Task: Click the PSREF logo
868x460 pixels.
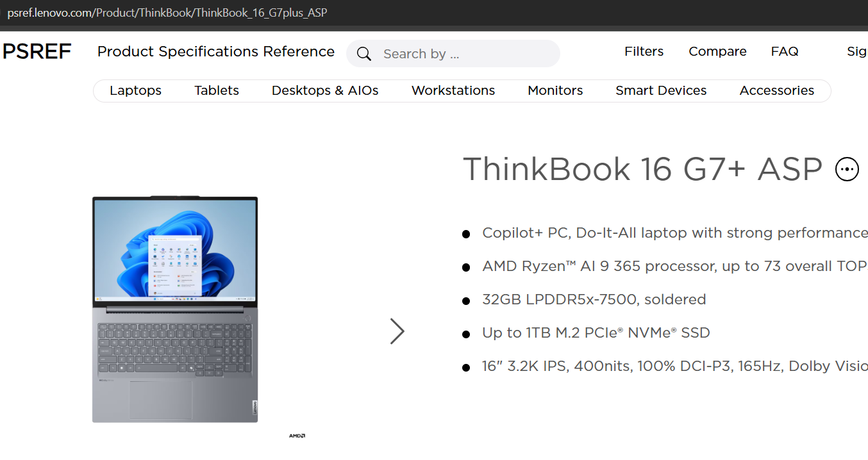Action: (37, 52)
